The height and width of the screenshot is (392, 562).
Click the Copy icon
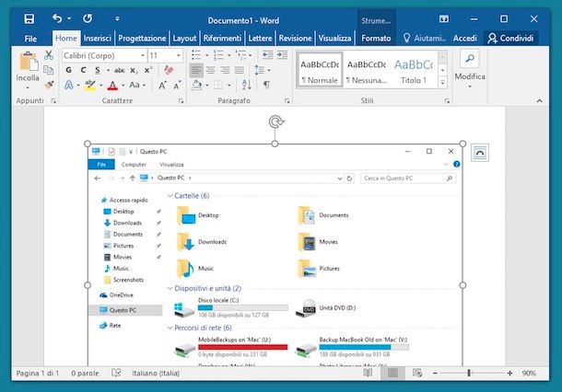pos(49,70)
